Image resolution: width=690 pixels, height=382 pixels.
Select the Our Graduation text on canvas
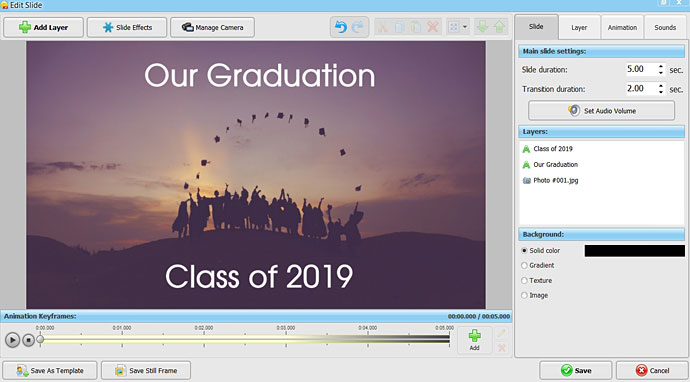click(x=260, y=75)
